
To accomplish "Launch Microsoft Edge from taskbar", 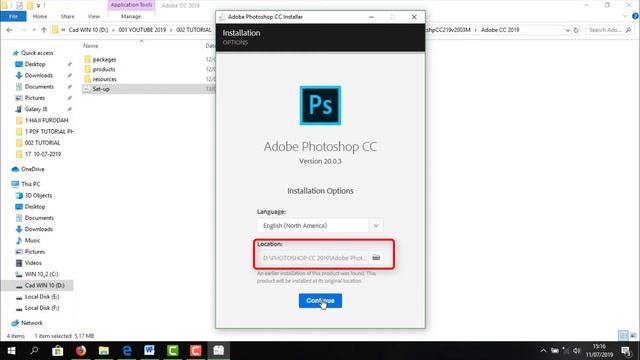I will 127,351.
